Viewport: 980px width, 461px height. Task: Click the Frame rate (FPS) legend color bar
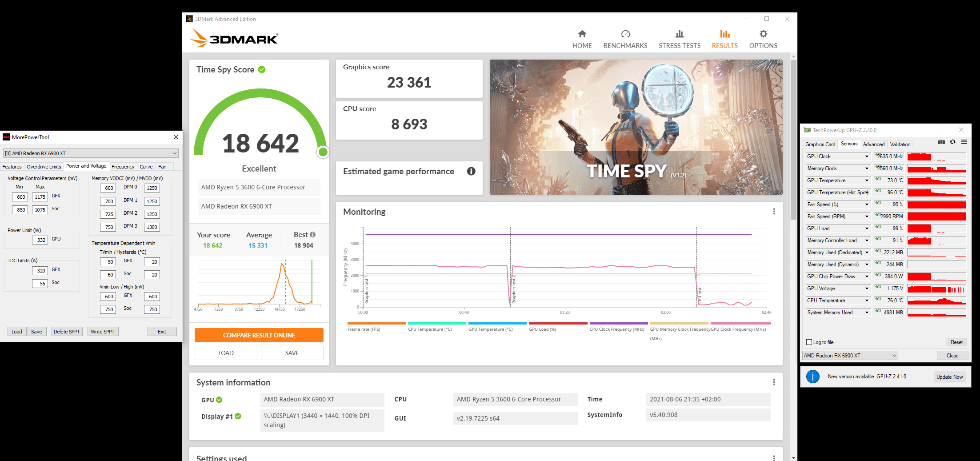[x=376, y=323]
